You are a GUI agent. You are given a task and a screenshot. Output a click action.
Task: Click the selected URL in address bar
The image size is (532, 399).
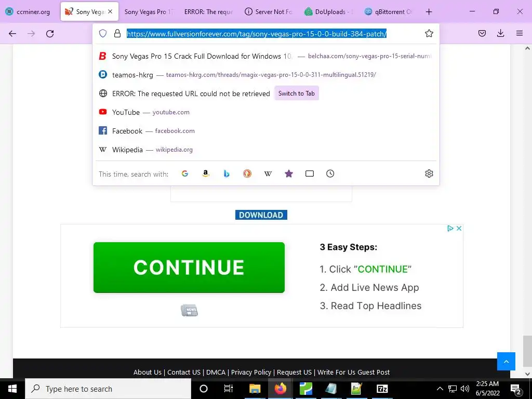[x=257, y=34]
